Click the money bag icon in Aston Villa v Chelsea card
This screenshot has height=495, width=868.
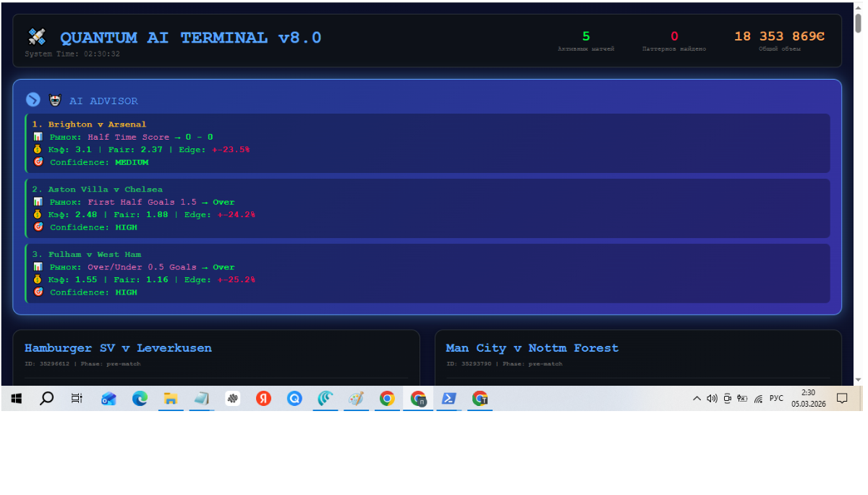(x=38, y=214)
